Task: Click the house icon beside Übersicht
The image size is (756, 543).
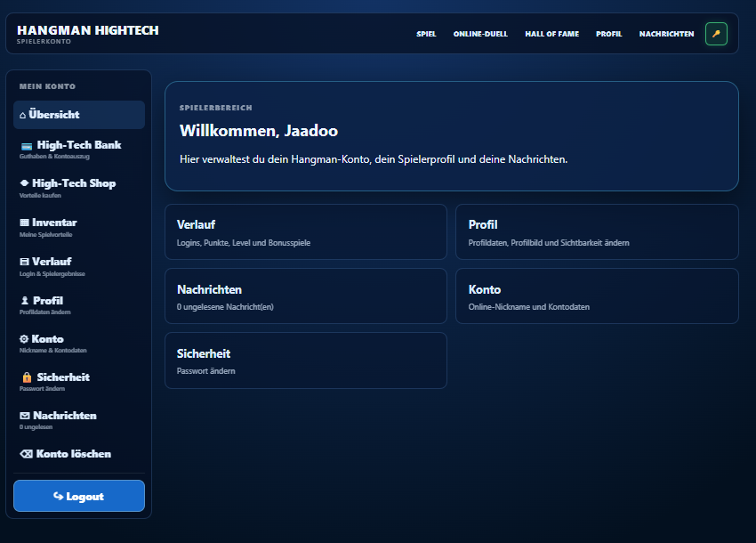Action: coord(22,115)
